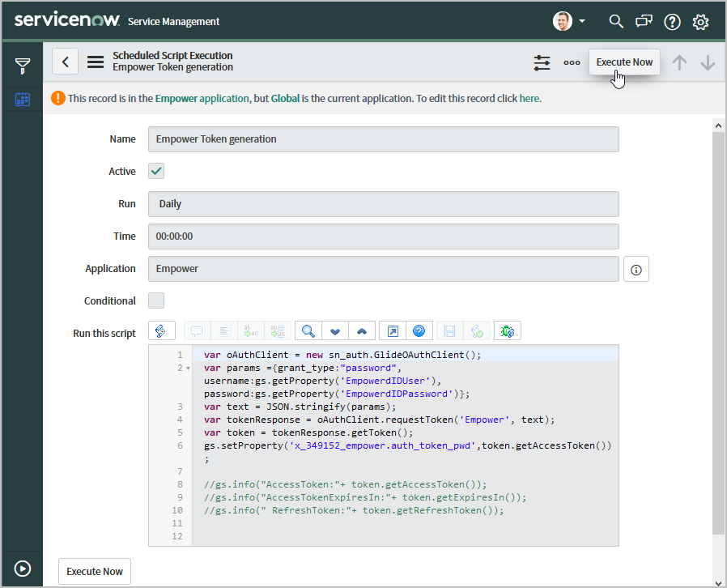Viewport: 727px width, 588px height.
Task: Click the vertical form scrollbar
Action: pos(718,332)
